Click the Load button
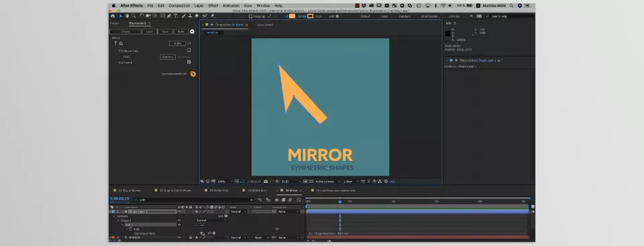Viewport: 644px width, 246px height. 150,32
